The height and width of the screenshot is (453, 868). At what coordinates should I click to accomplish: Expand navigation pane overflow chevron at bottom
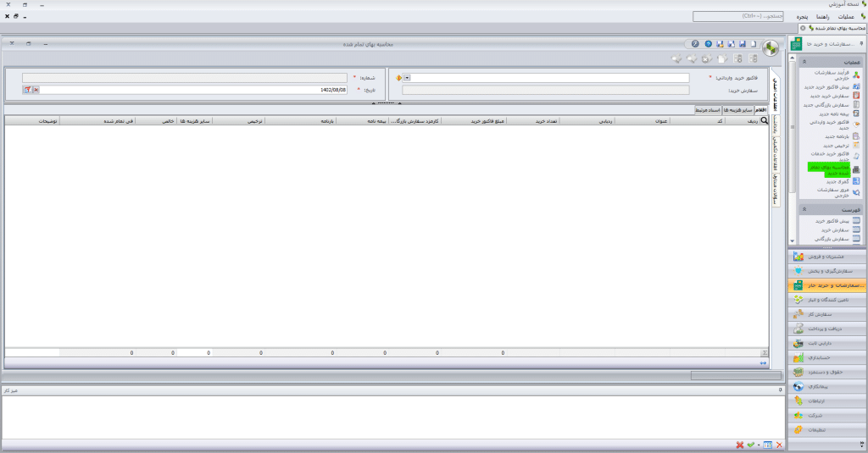(861, 444)
